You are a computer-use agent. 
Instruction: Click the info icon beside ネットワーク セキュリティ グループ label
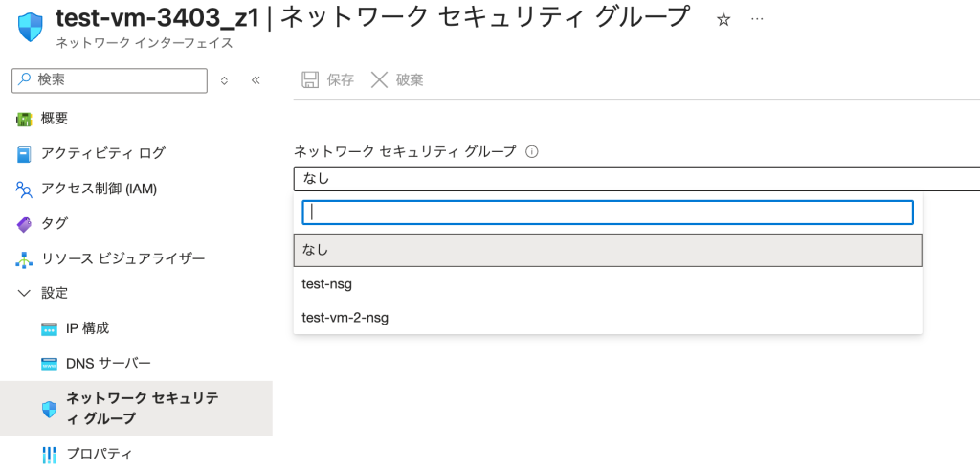(532, 151)
